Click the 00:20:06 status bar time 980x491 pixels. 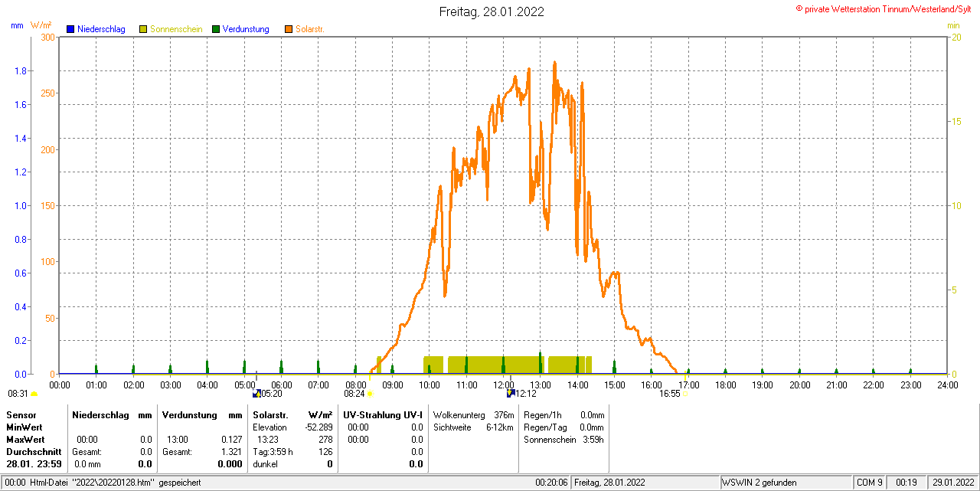point(551,483)
